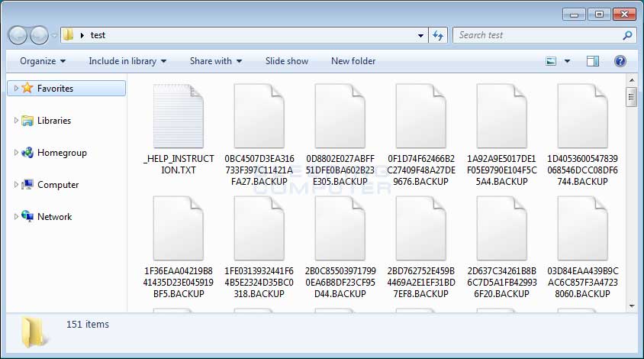The image size is (644, 359).
Task: Click the Homegroup globe icon
Action: [x=27, y=153]
